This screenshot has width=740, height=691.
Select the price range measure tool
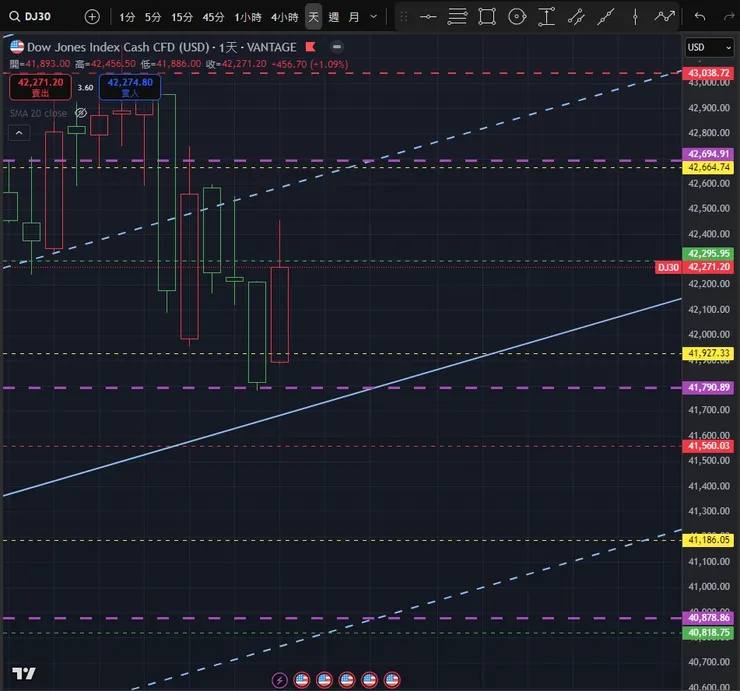click(547, 17)
